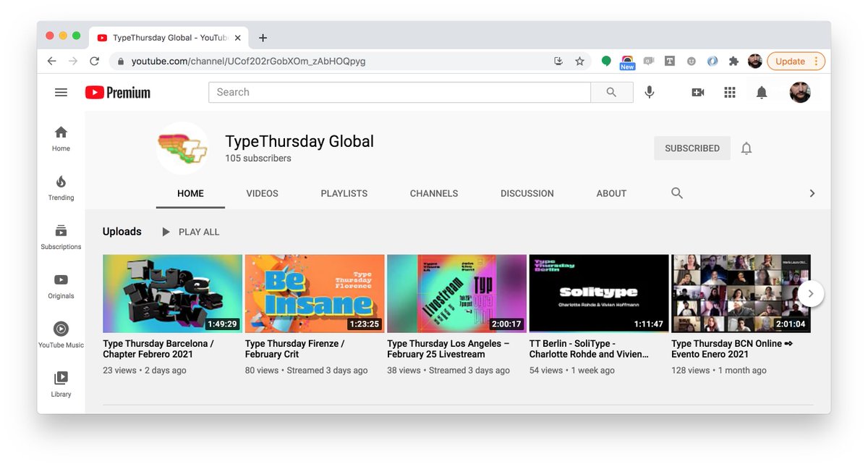Click the Barcelona video thumbnail
This screenshot has width=868, height=467.
(172, 293)
